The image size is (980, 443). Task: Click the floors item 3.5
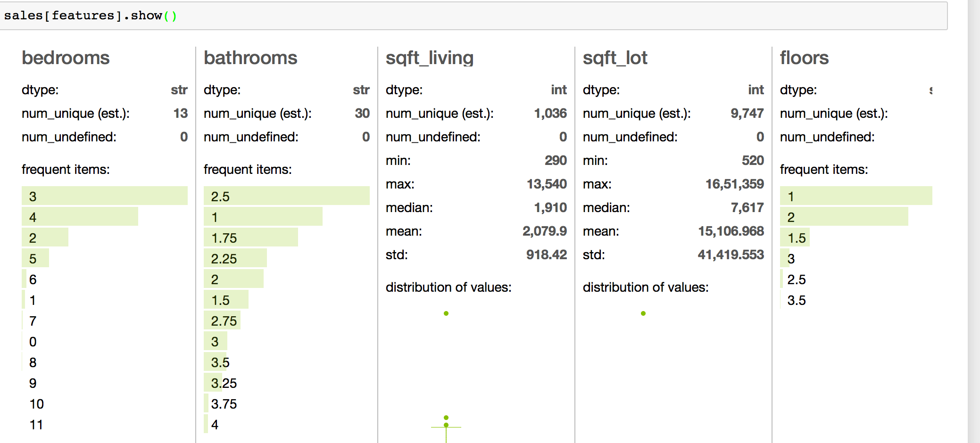(797, 300)
